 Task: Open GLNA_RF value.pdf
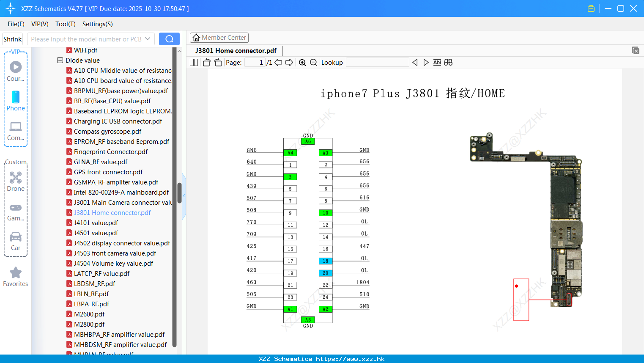coord(101,162)
